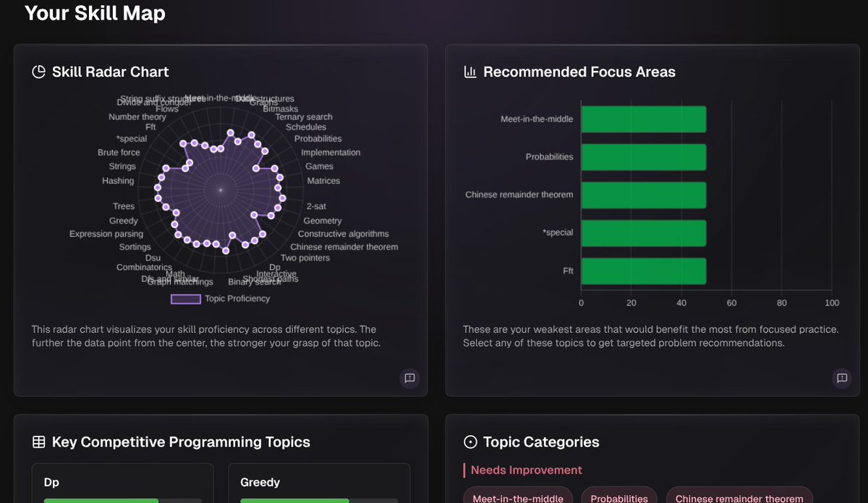Toggle the Topic Proficiency legend swatch
This screenshot has height=503, width=868.
186,298
